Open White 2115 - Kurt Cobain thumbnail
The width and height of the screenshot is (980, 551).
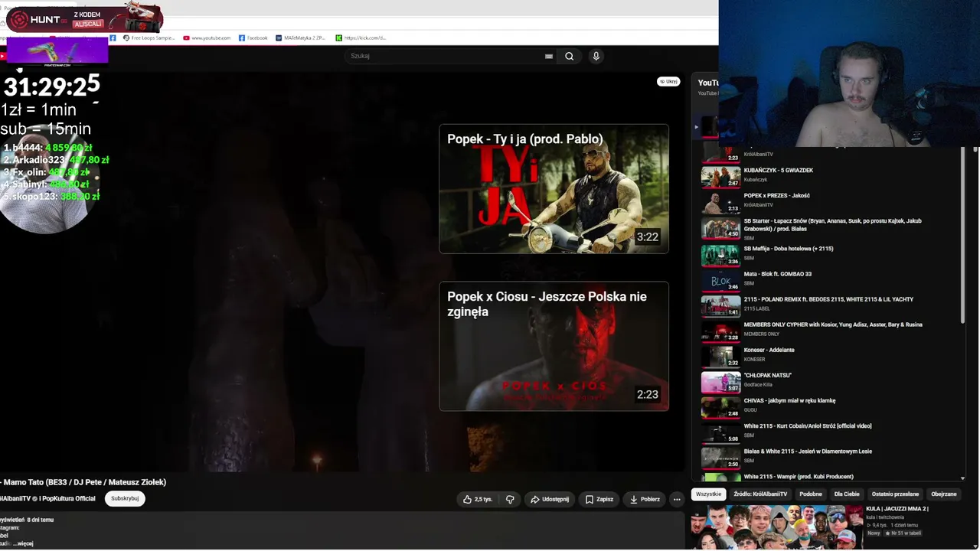tap(720, 432)
